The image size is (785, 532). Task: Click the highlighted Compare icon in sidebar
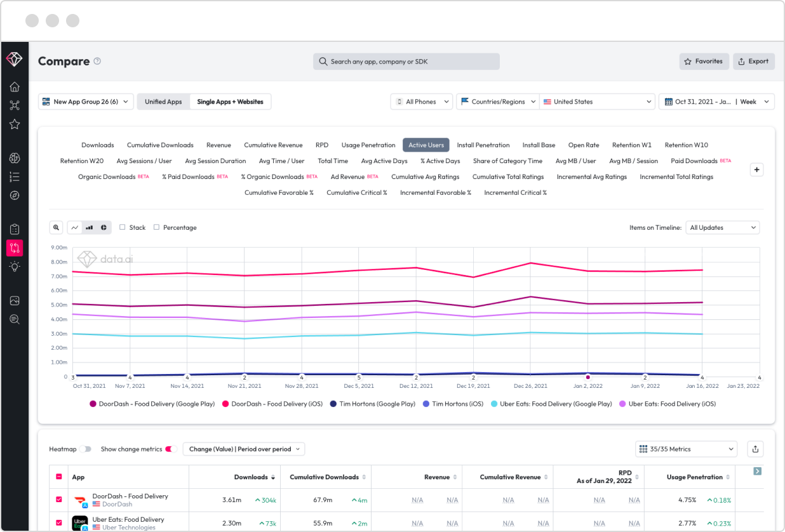point(15,248)
